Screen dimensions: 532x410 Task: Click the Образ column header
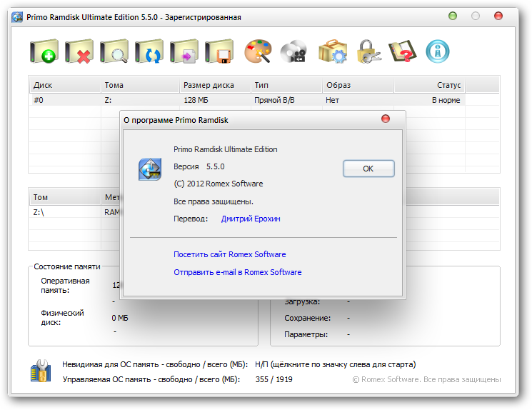tap(358, 85)
